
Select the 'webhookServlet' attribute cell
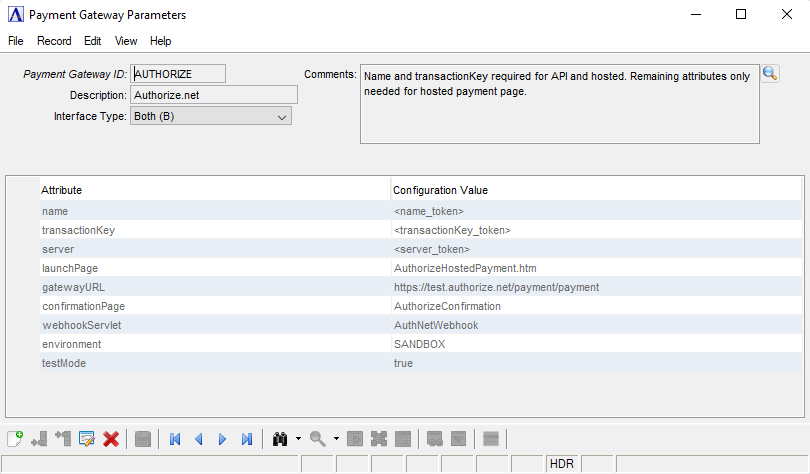pyautogui.click(x=215, y=325)
